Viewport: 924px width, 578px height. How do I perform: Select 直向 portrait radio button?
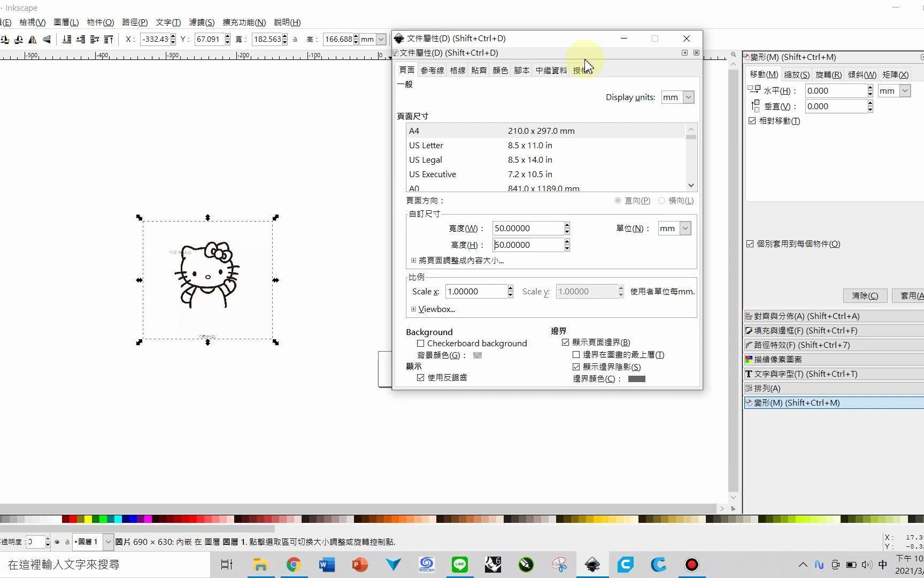coord(618,201)
